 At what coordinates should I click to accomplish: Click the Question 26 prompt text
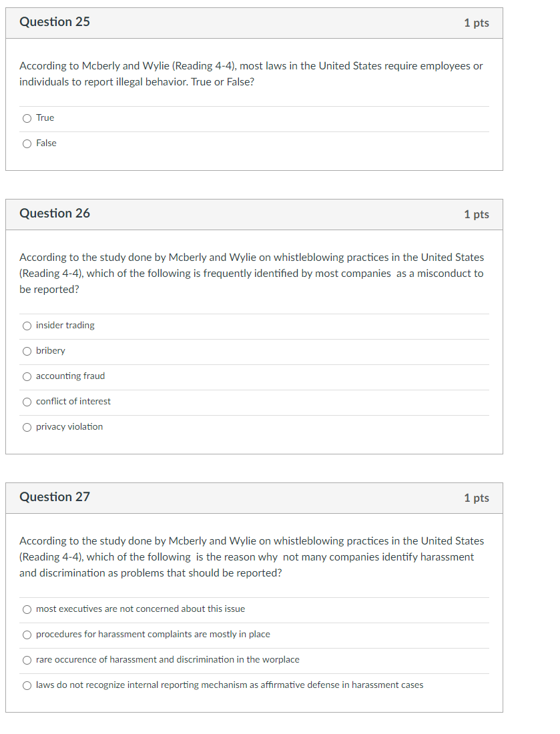point(250,273)
